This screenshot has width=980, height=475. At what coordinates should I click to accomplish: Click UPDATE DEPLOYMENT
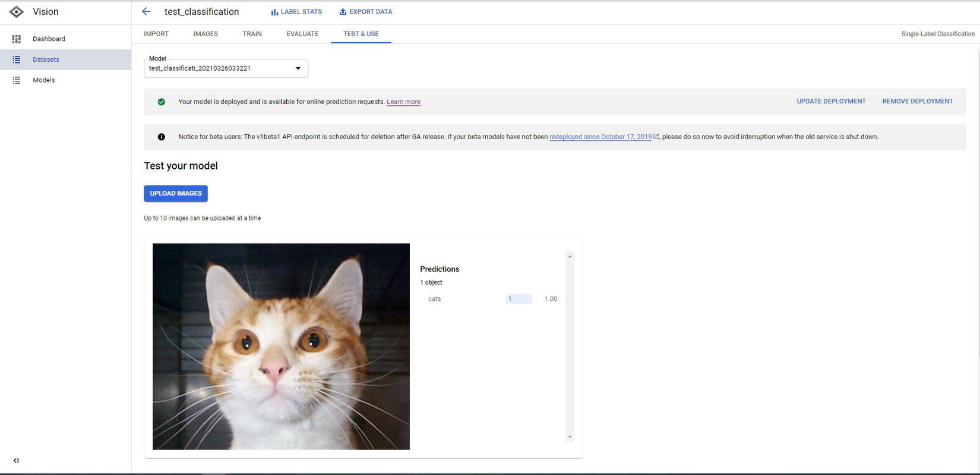tap(831, 102)
